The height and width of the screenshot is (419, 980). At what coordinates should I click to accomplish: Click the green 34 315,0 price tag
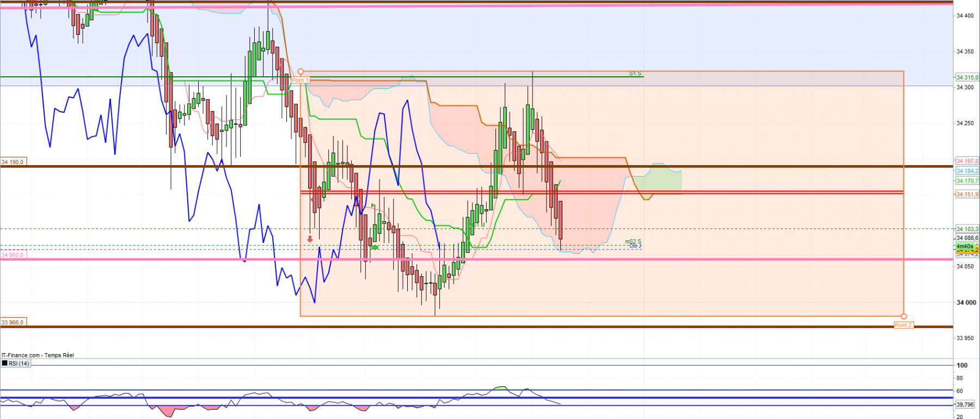[x=967, y=77]
